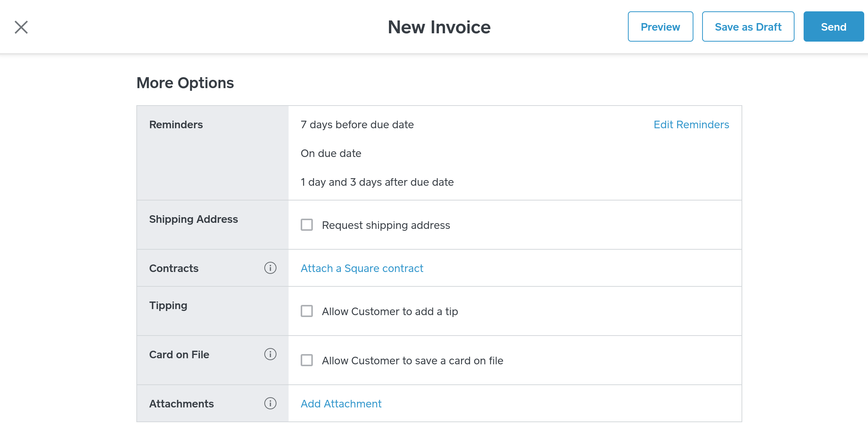Image resolution: width=868 pixels, height=429 pixels.
Task: Click the save a card on file label text
Action: click(x=412, y=361)
